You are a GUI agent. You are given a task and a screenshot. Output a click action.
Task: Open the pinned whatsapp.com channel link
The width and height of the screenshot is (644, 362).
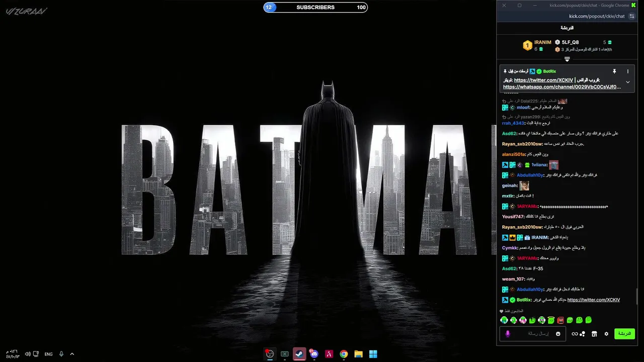[562, 87]
